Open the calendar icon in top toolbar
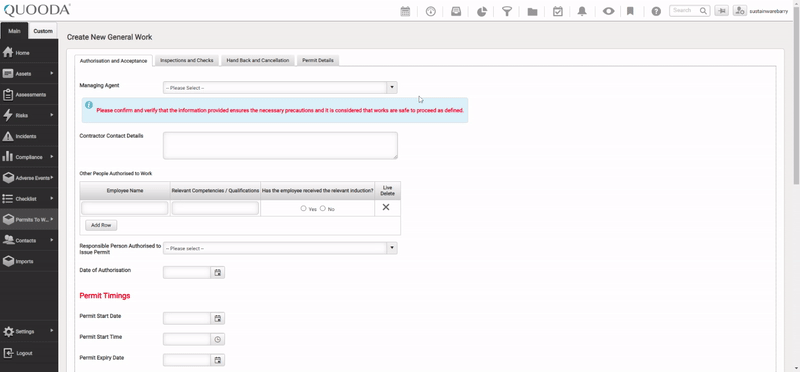 405,11
